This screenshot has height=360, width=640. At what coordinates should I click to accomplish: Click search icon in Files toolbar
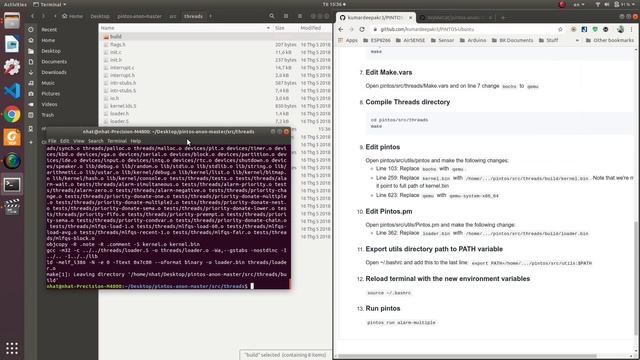coord(272,16)
